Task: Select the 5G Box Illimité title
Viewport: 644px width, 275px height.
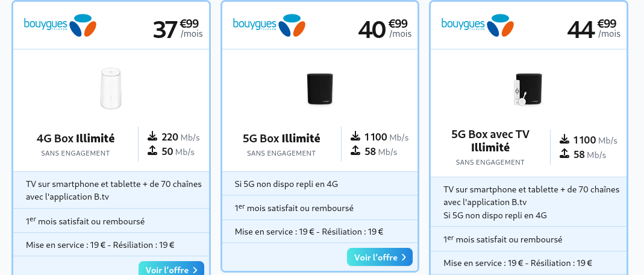Action: click(281, 138)
